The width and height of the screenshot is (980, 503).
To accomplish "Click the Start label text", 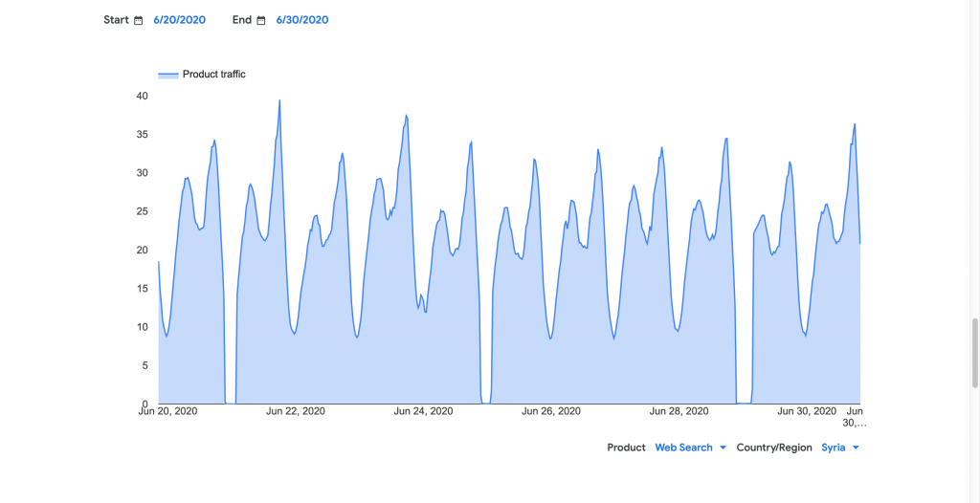I will [x=116, y=20].
